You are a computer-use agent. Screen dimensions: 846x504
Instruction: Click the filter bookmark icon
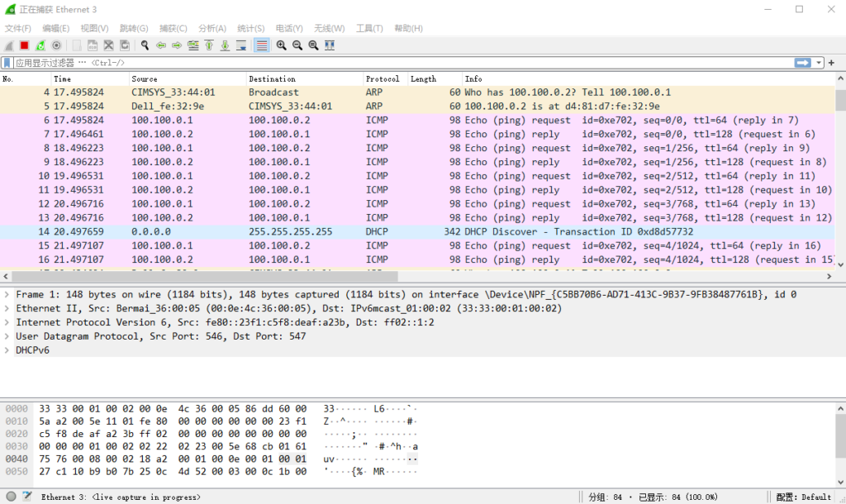tap(7, 63)
